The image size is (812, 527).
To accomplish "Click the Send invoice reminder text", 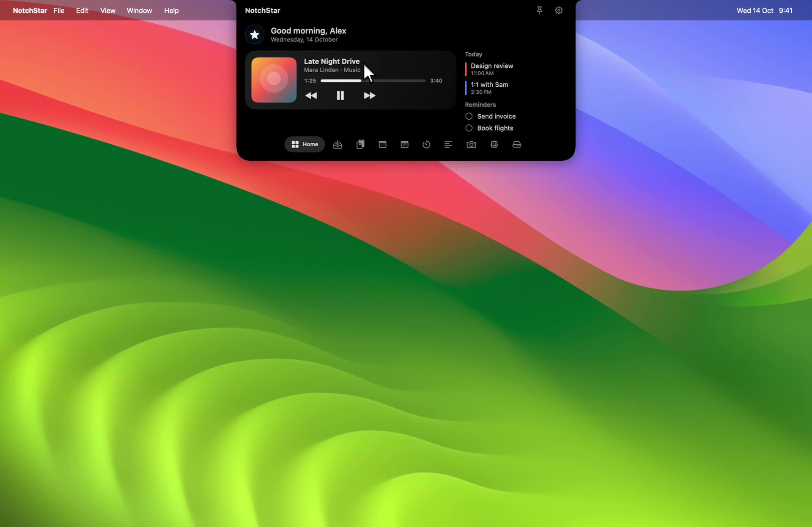I will point(497,116).
